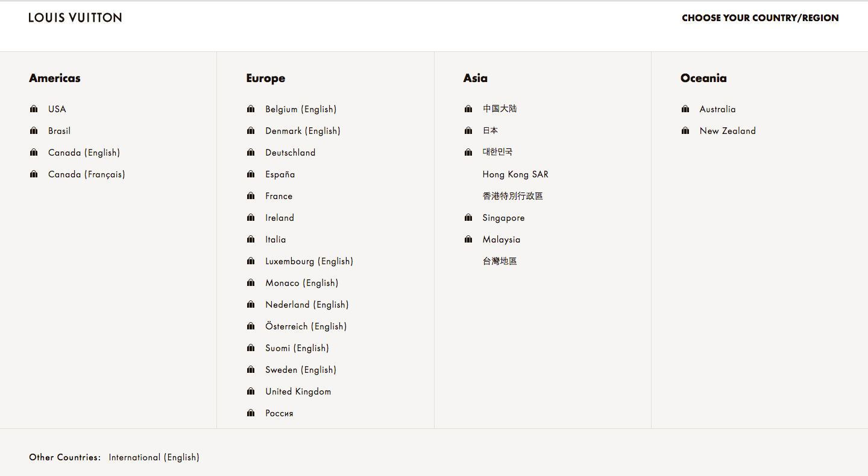Choose the 中国大陆 link

coord(500,109)
